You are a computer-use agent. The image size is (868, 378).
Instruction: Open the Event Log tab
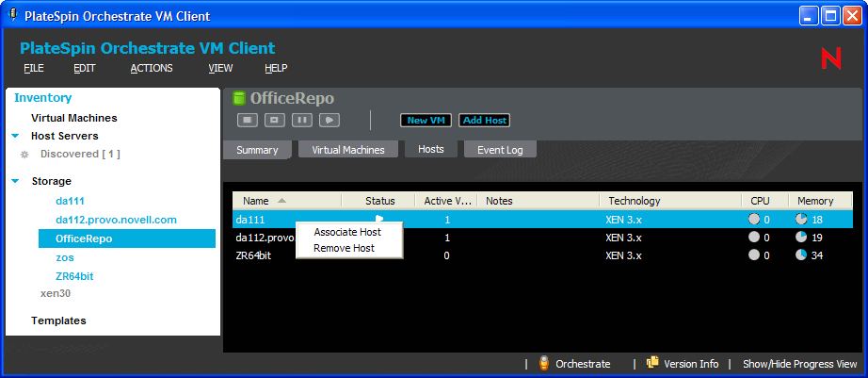click(x=500, y=150)
